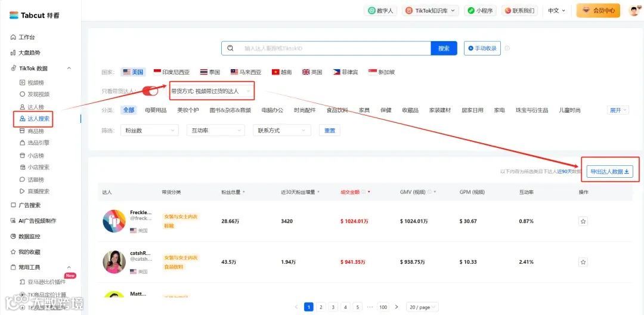Click the blue 搜索 button
This screenshot has height=315, width=644.
pos(444,48)
